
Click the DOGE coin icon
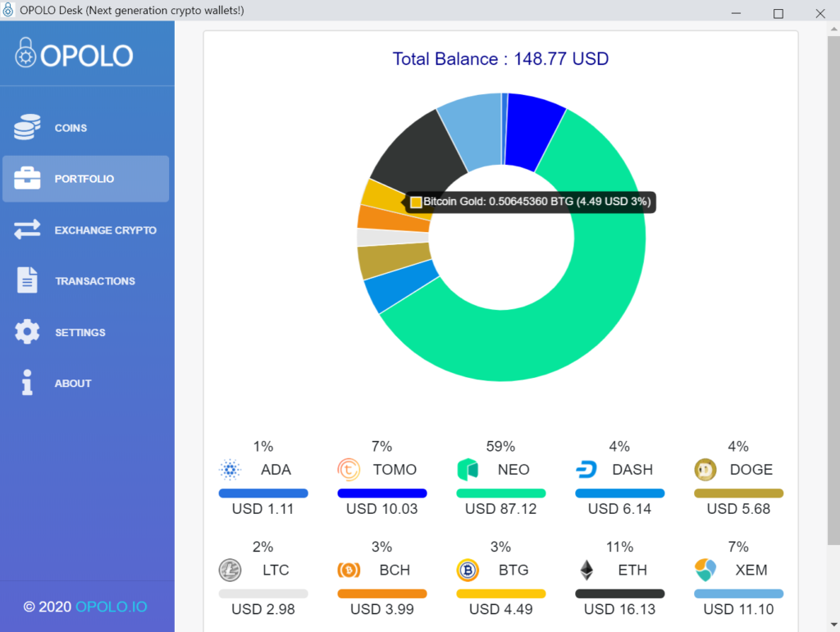click(x=705, y=470)
